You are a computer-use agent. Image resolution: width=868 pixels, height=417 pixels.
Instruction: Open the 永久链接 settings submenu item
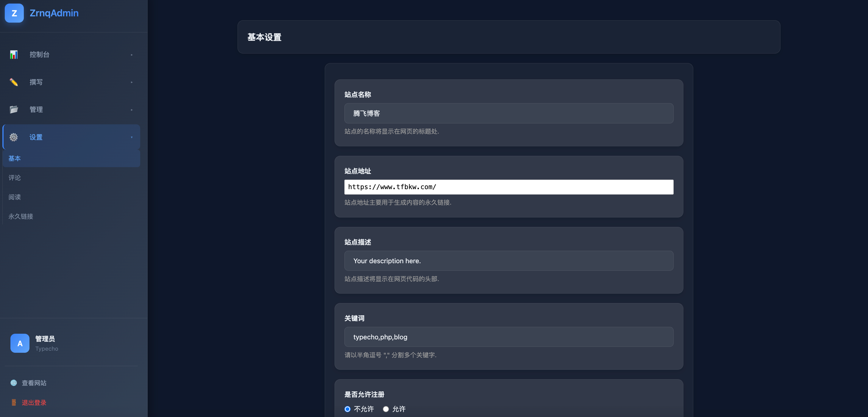click(x=21, y=217)
